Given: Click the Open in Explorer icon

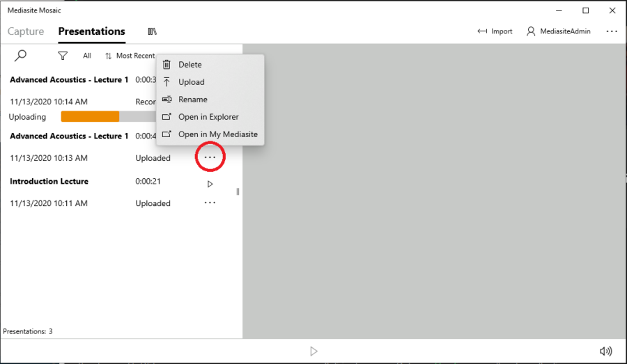Looking at the screenshot, I should tap(167, 117).
